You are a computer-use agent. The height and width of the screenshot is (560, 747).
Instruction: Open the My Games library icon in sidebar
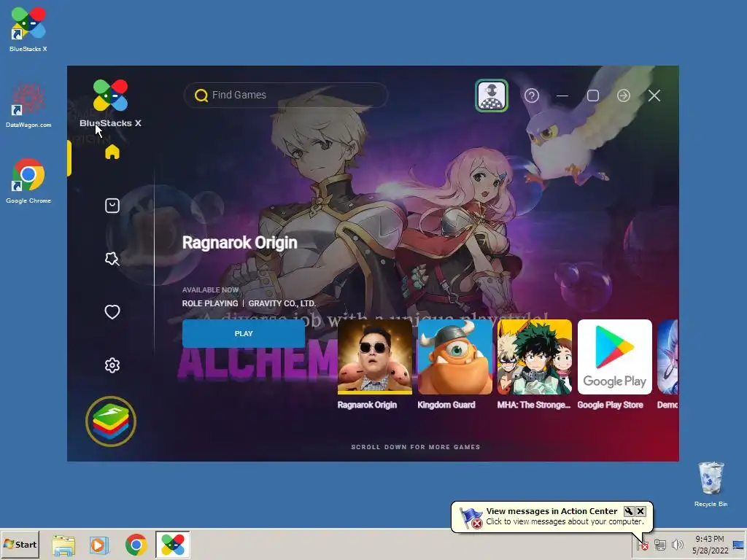click(x=112, y=206)
